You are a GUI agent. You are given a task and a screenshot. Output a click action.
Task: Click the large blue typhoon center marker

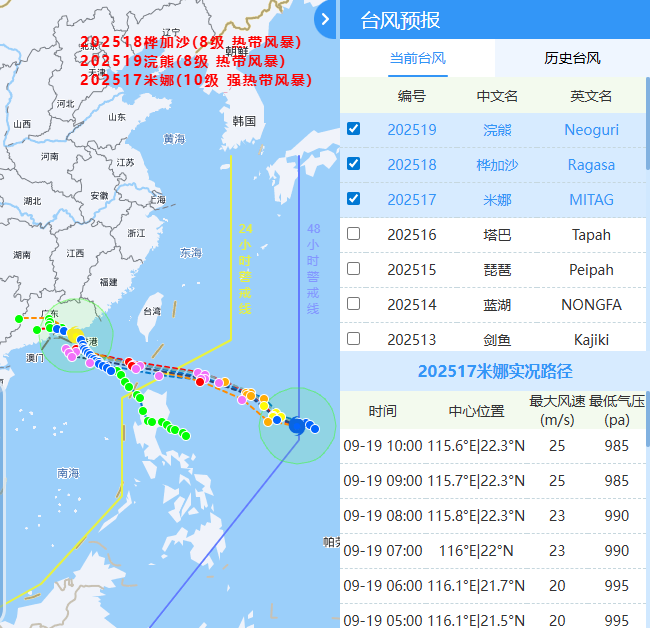[x=297, y=426]
